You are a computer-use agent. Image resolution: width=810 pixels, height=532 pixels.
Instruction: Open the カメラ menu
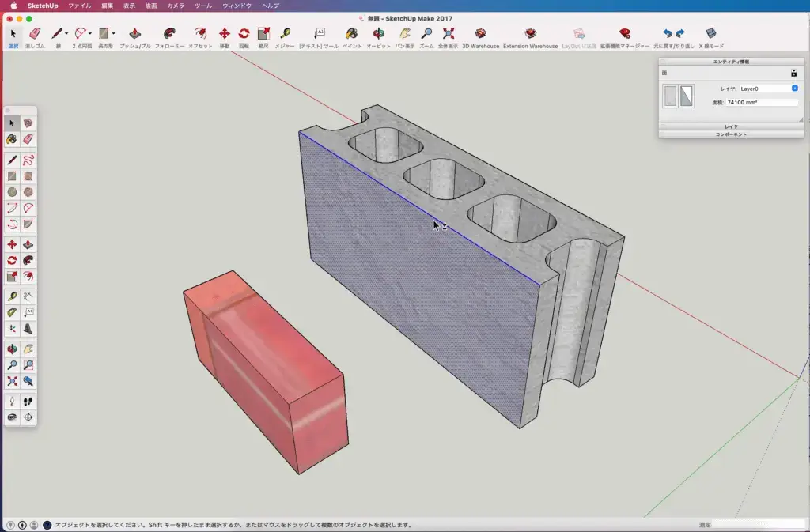176,6
